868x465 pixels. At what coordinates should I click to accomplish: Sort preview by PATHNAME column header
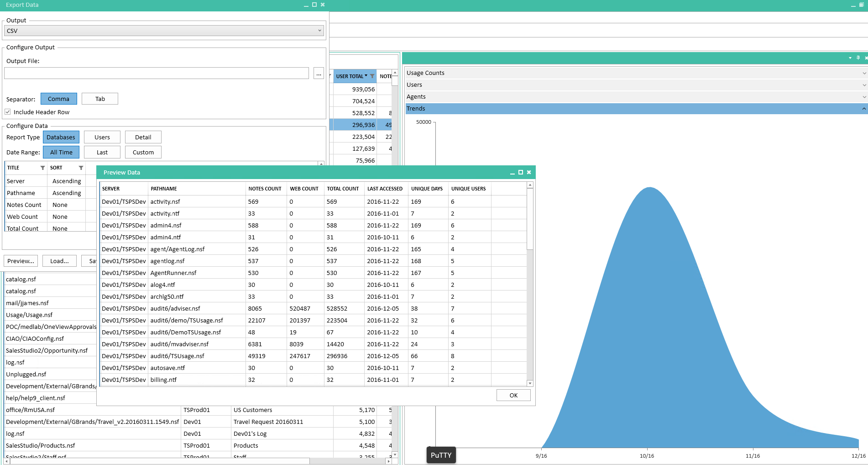(x=164, y=189)
